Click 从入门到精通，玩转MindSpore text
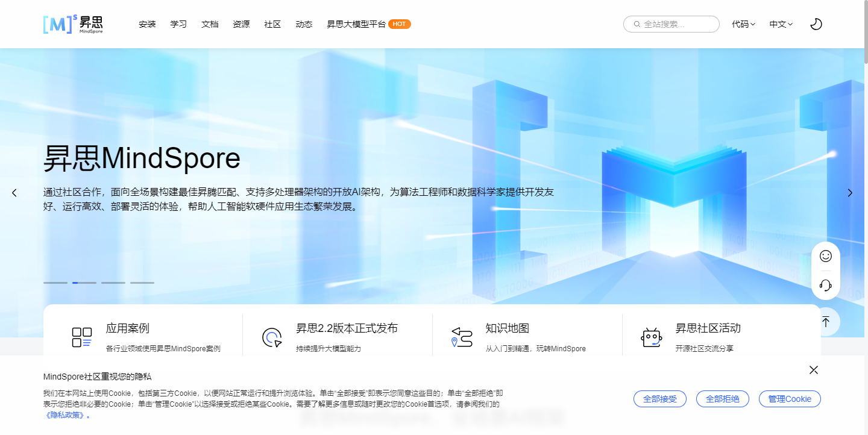Viewport: 868px width, 435px height. click(535, 348)
